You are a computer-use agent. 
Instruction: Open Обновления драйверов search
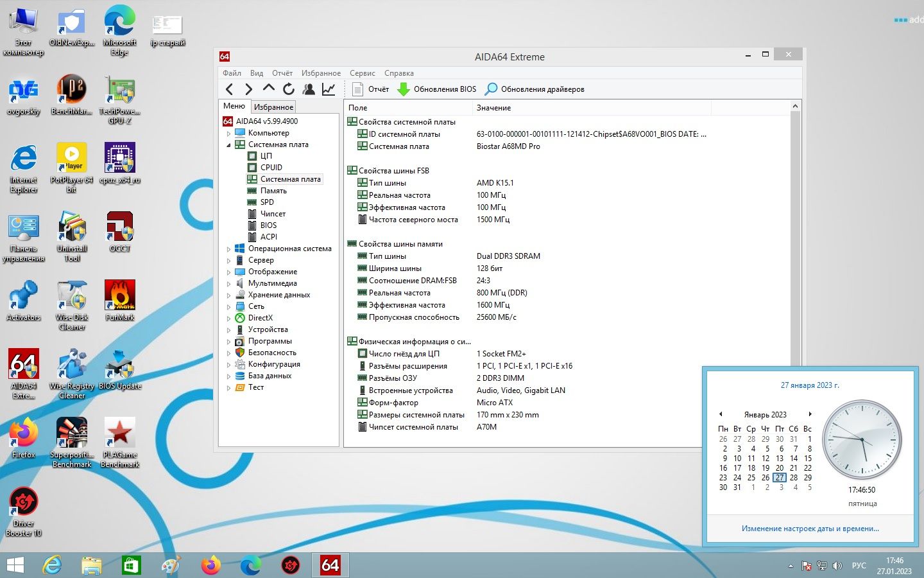[535, 89]
